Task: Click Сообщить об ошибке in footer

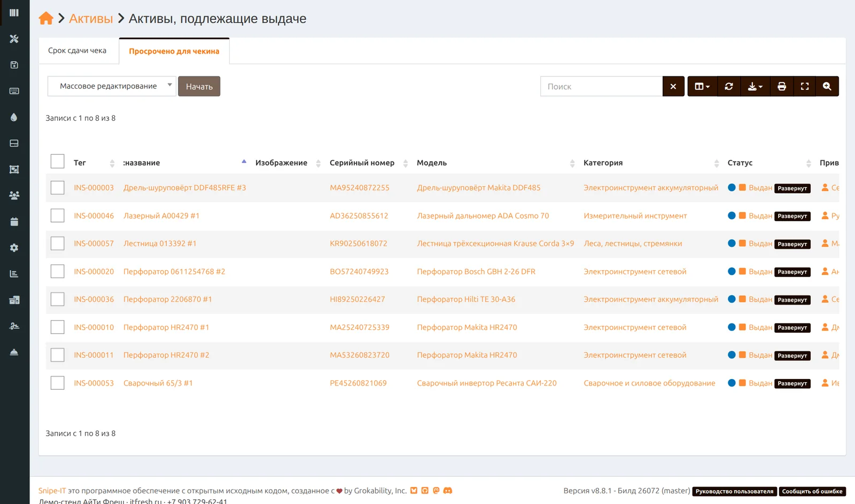Action: click(812, 491)
